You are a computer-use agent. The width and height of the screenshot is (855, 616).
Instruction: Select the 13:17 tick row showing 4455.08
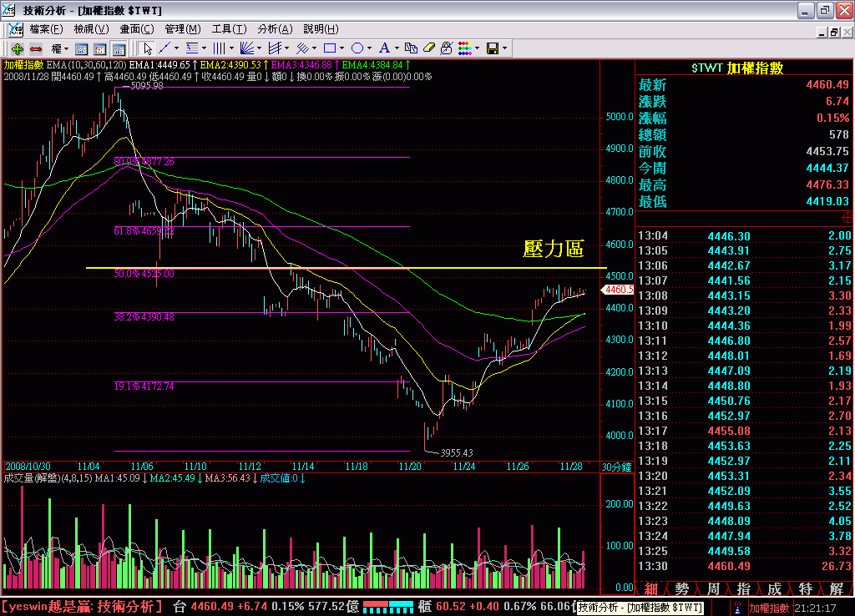[744, 431]
